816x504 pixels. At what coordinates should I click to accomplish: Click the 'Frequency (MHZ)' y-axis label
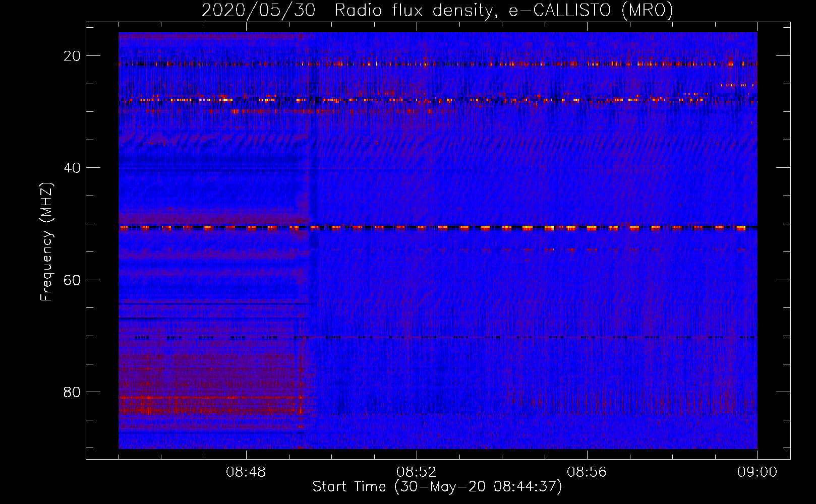click(x=46, y=241)
